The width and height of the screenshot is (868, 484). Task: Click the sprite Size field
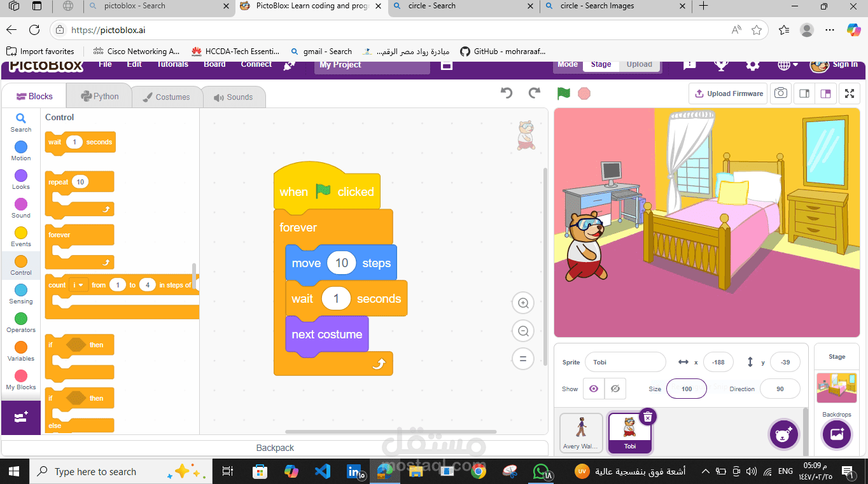687,389
